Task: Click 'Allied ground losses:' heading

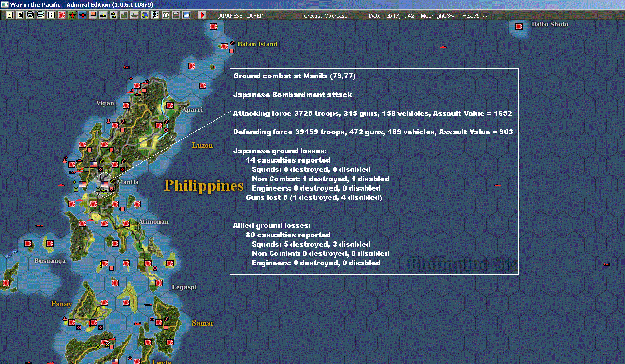Action: (x=272, y=225)
